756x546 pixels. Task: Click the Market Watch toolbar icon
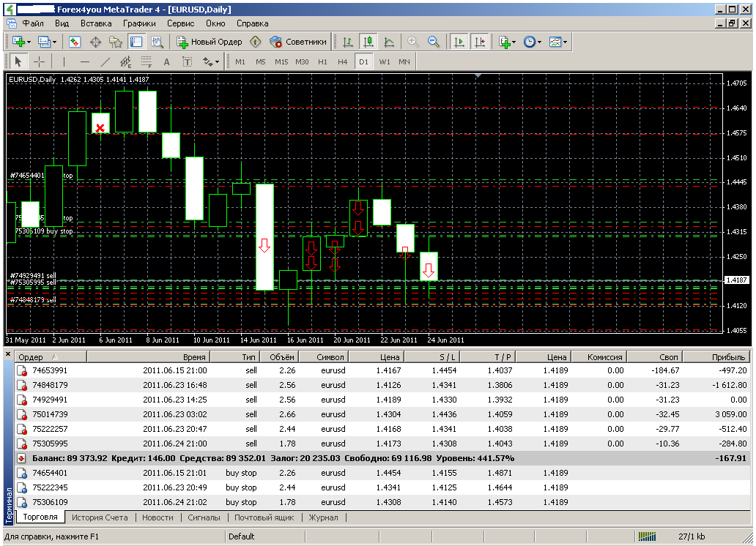click(75, 42)
